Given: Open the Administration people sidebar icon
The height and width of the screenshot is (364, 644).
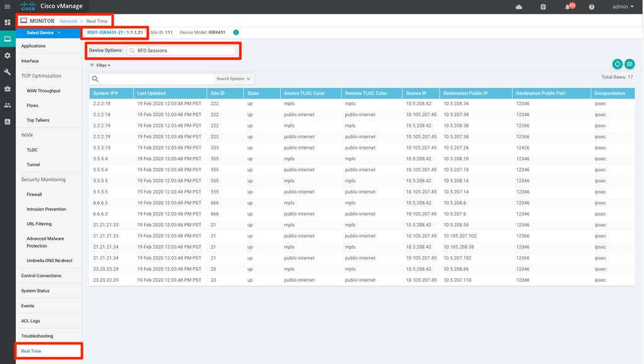Looking at the screenshot, I should tap(8, 105).
